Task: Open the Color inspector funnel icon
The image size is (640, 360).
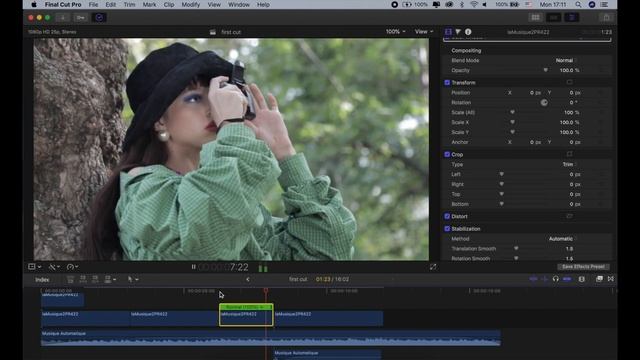Action: (458, 32)
